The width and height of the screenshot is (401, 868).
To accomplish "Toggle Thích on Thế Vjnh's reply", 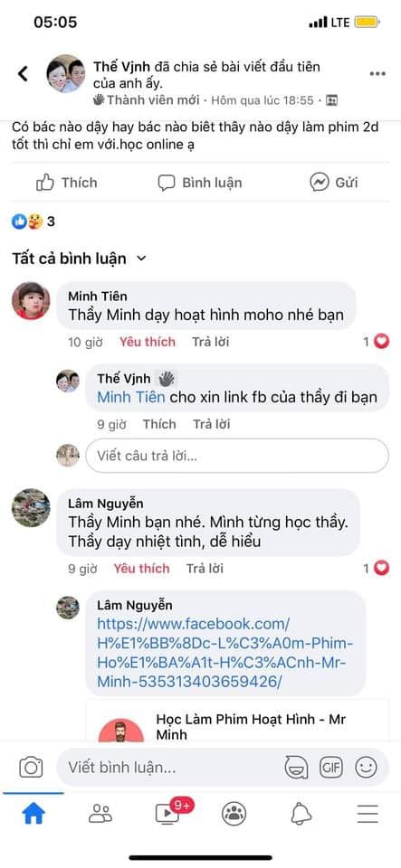I will click(x=159, y=425).
